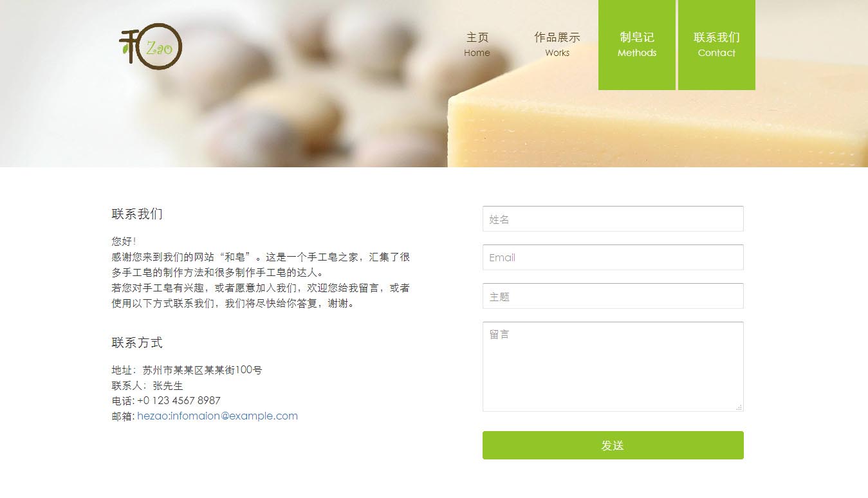Click the 联系人 张先生 line

[147, 385]
